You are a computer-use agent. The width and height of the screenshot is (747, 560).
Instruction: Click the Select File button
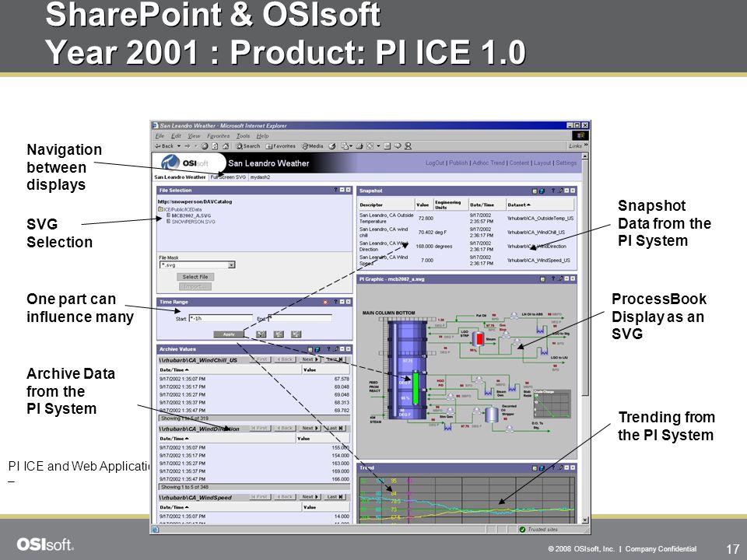coord(195,277)
